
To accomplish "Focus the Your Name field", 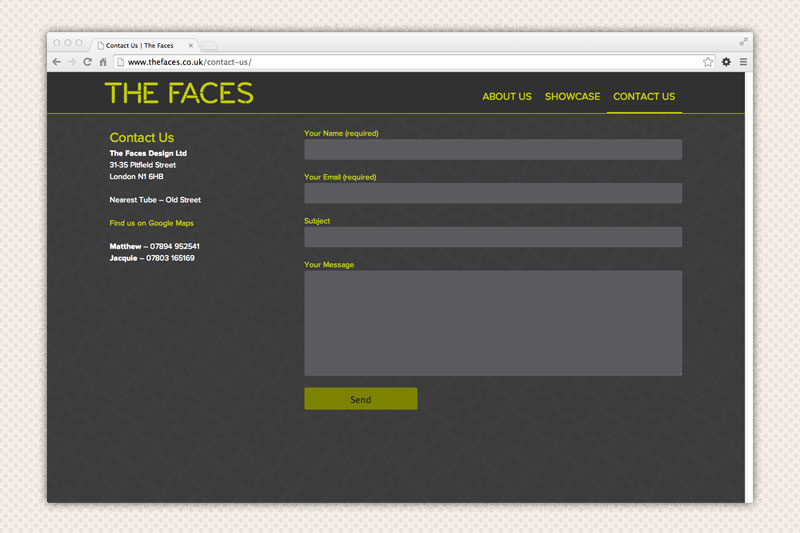I will click(x=493, y=149).
